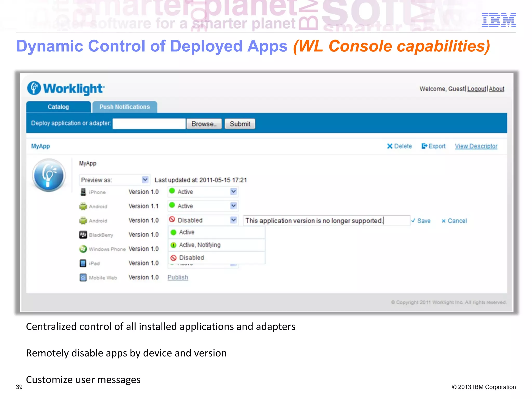532x399 pixels.
Task: Expand the Android Version 1.1 status dropdown
Action: pyautogui.click(x=203, y=206)
